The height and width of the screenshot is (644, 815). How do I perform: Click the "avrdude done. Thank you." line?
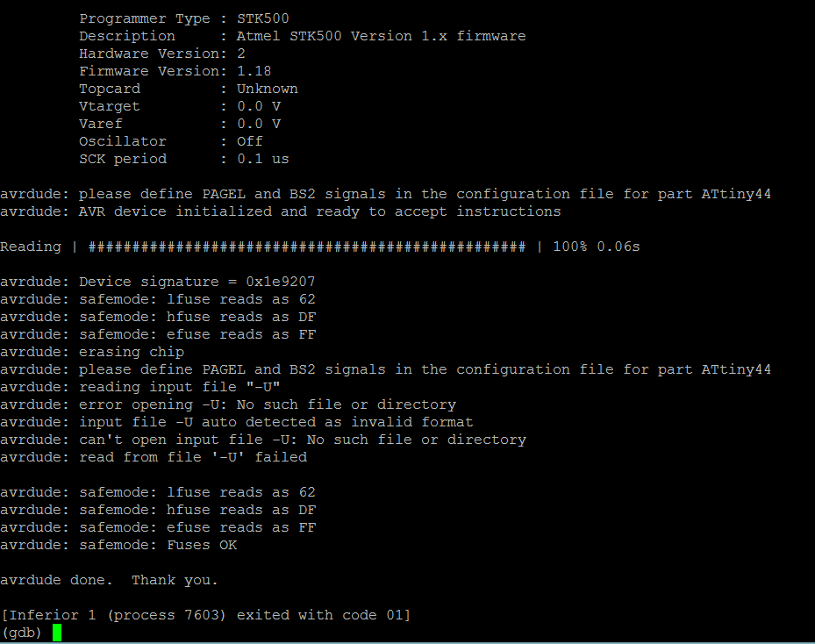109,580
